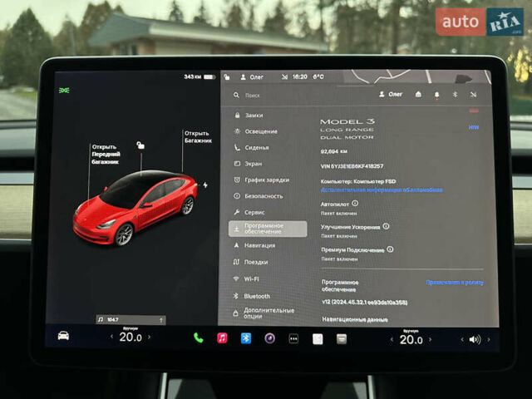The width and height of the screenshot is (532, 399).
Task: Raise driver temperature right arrow
Action: coord(150,337)
